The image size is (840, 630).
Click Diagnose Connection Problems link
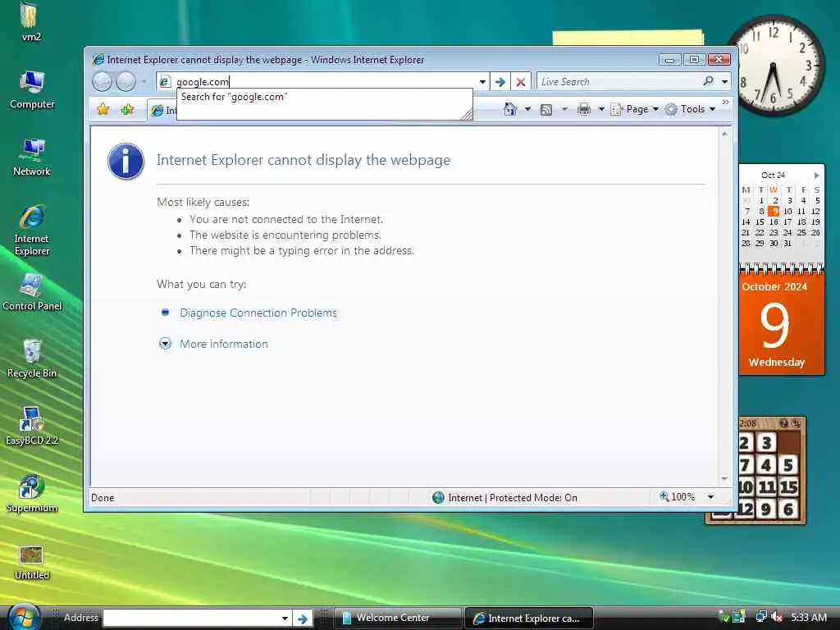(x=258, y=313)
